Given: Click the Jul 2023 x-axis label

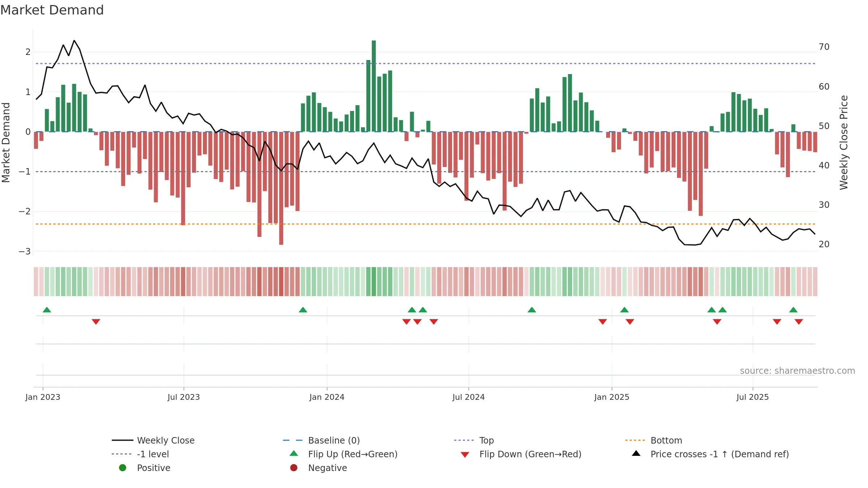Looking at the screenshot, I should coord(184,397).
